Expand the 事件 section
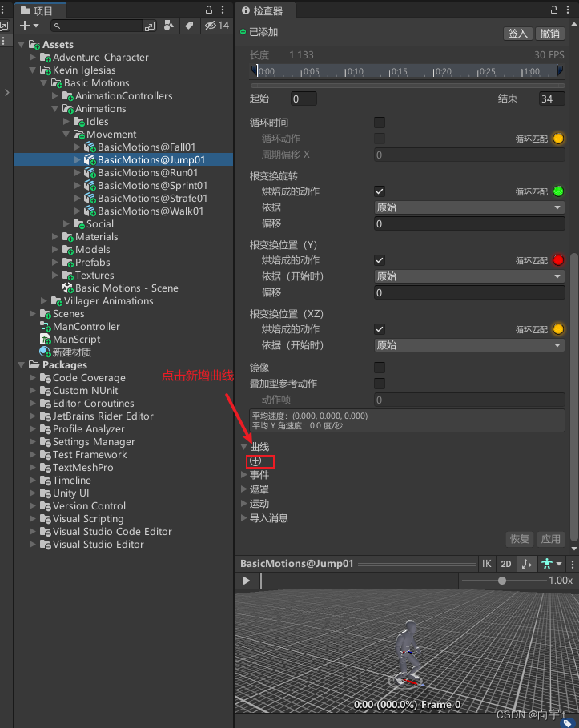The height and width of the screenshot is (728, 579). (243, 475)
